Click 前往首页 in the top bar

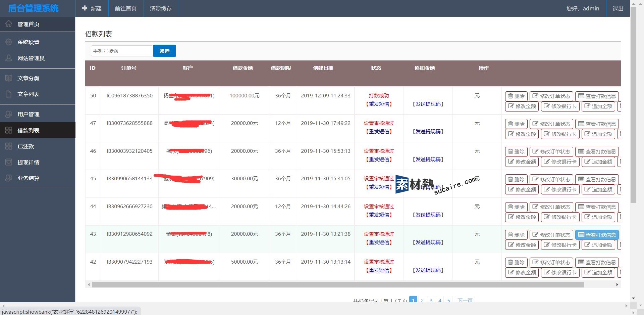tap(126, 8)
